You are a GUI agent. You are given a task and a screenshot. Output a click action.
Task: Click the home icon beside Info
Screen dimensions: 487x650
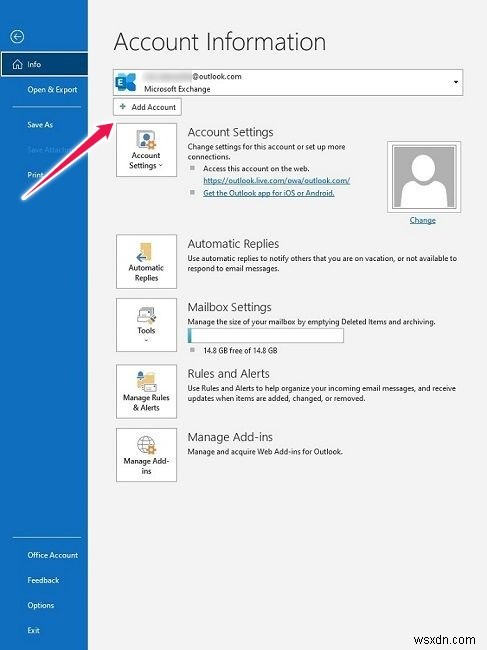(x=17, y=64)
